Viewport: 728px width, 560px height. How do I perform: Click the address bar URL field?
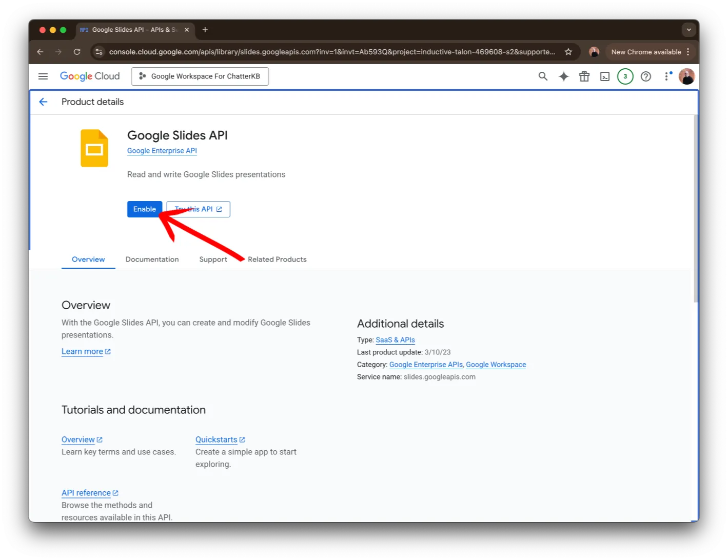[332, 52]
